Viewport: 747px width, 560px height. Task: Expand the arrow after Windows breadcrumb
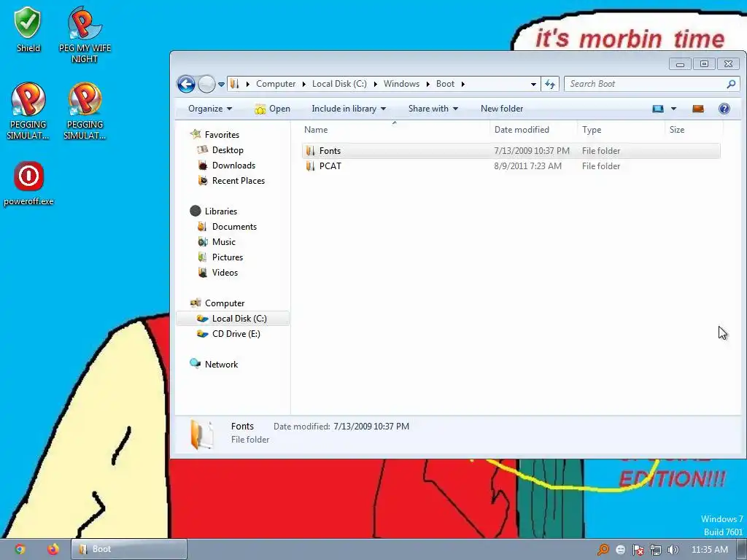pos(427,85)
